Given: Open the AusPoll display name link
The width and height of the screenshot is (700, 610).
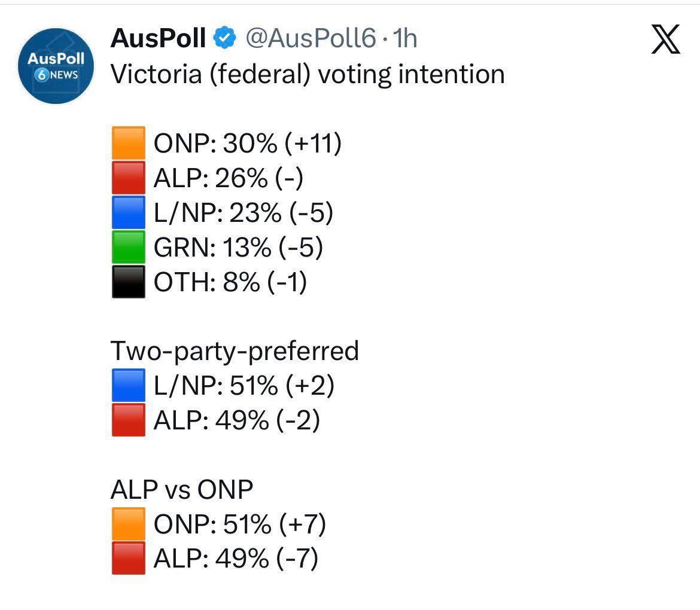Looking at the screenshot, I should point(158,39).
